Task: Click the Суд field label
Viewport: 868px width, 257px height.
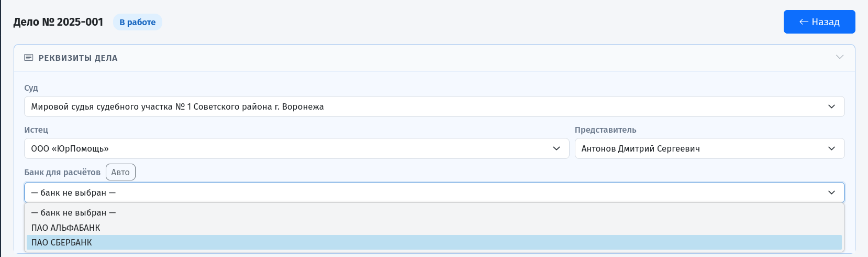Action: tap(31, 88)
